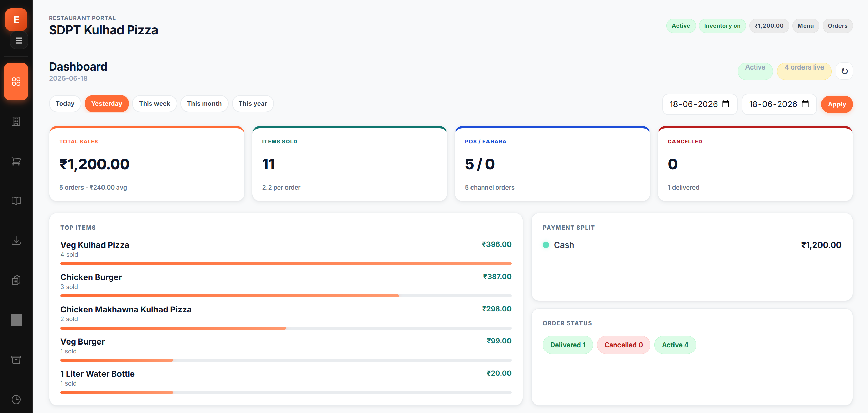Viewport: 868px width, 413px height.
Task: Click the ₹99.00 item amount
Action: point(499,341)
